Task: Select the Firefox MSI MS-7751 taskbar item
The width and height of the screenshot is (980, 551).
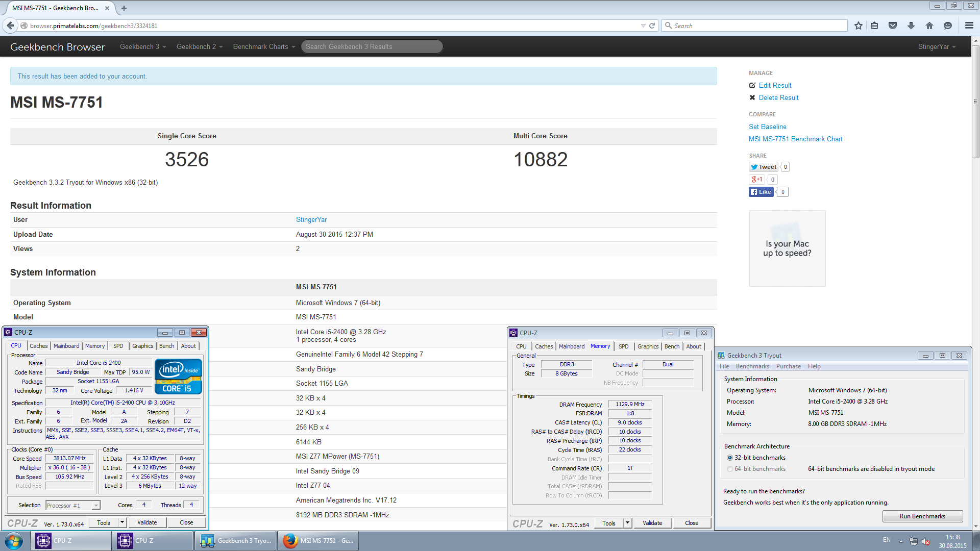Action: click(x=317, y=541)
